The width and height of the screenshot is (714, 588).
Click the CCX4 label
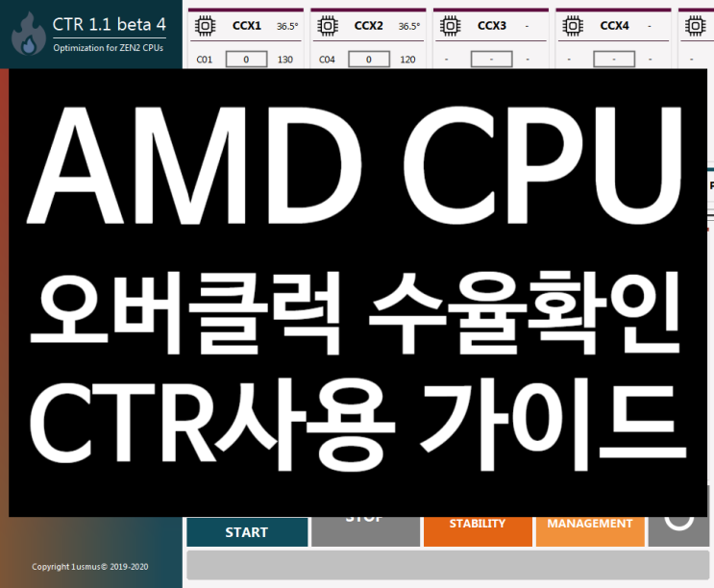614,26
